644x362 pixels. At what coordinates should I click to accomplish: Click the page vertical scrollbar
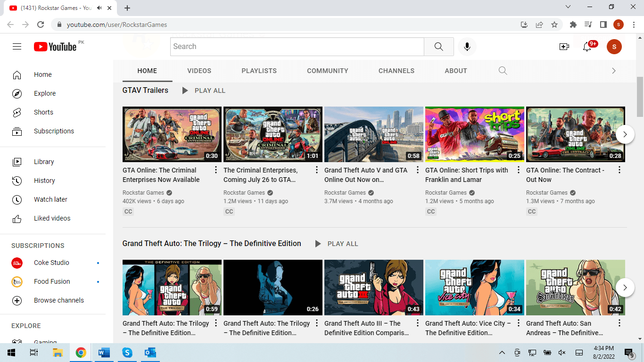[x=640, y=97]
